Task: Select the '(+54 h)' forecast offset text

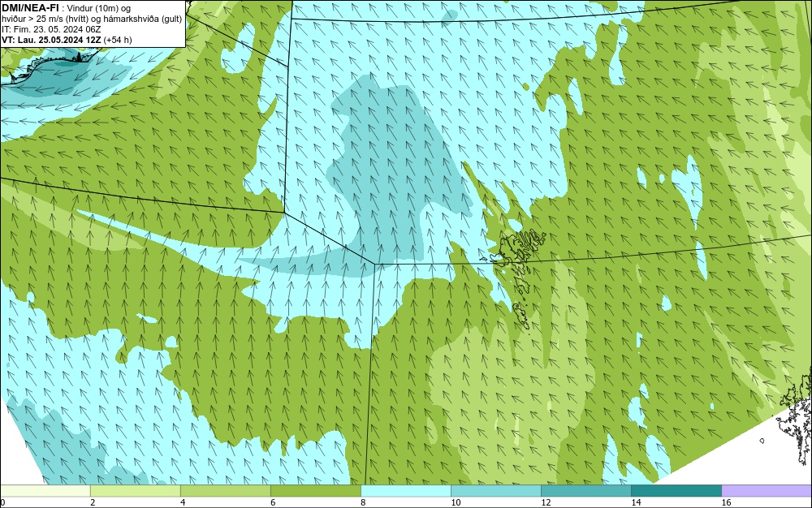Action: [118, 40]
